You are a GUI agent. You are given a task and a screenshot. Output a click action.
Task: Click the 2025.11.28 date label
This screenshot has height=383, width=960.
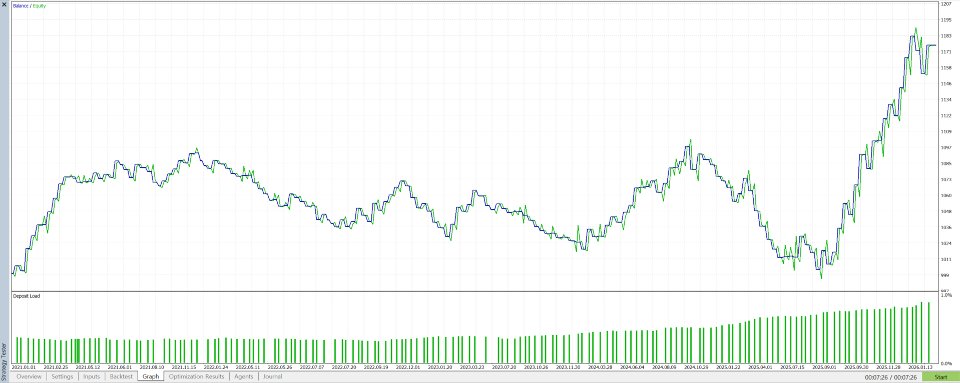tap(888, 368)
